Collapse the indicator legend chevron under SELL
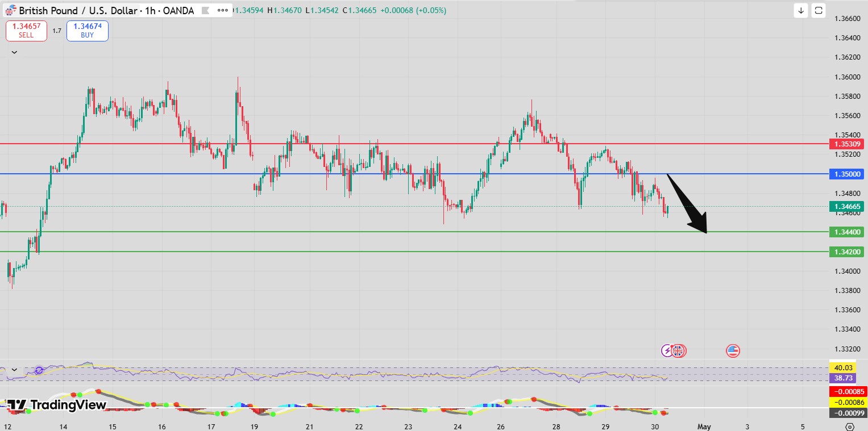868x431 pixels. coord(14,52)
